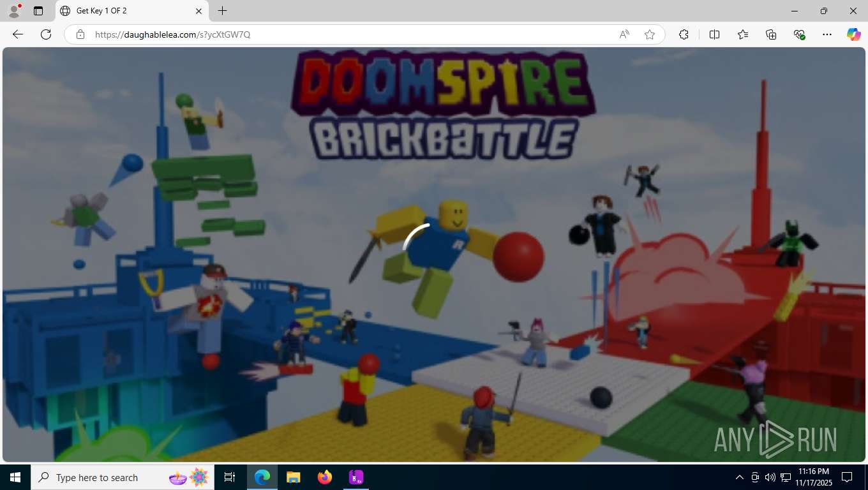The height and width of the screenshot is (490, 868).
Task: Open network settings tray icon
Action: pyautogui.click(x=786, y=477)
